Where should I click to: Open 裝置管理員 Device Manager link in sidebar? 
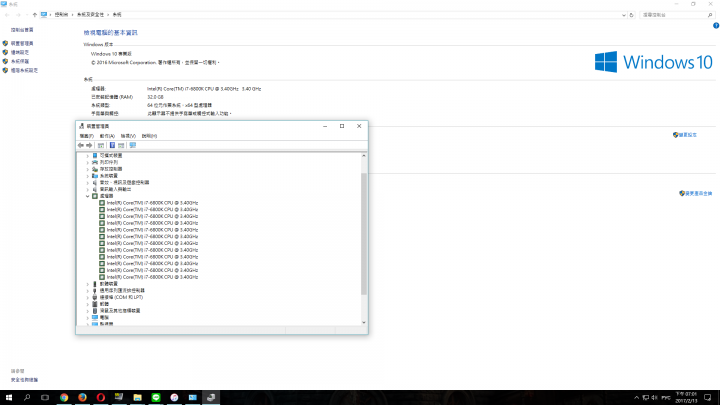[22, 43]
